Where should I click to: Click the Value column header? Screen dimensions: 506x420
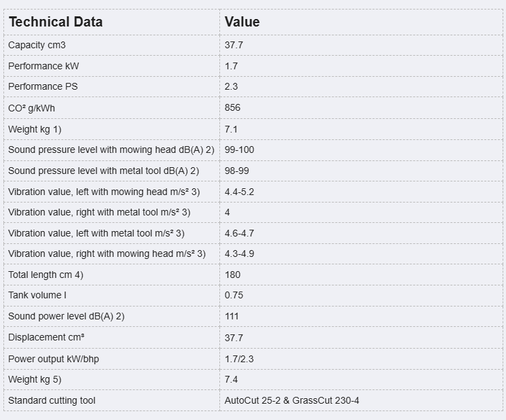tap(242, 22)
